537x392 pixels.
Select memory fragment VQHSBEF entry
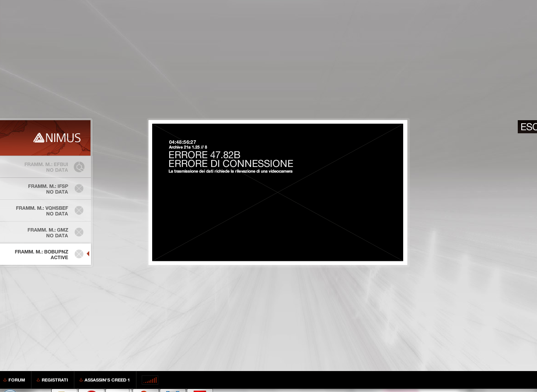coord(45,211)
